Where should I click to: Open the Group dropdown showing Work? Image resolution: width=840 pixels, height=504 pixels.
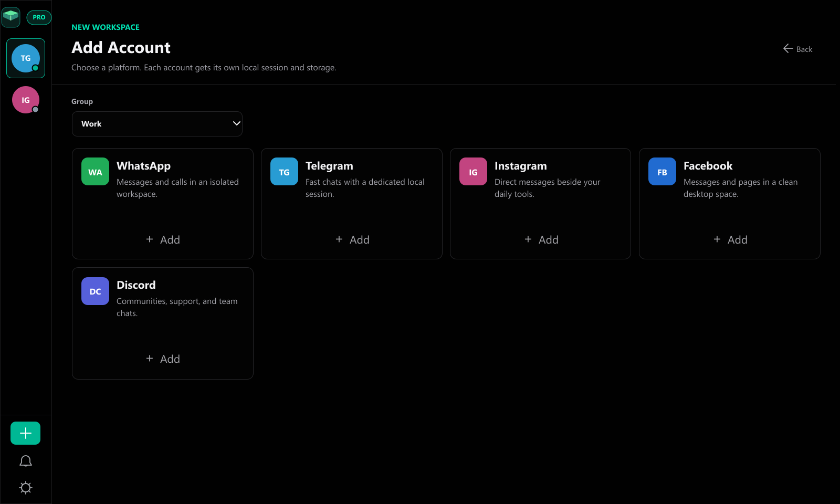[157, 124]
